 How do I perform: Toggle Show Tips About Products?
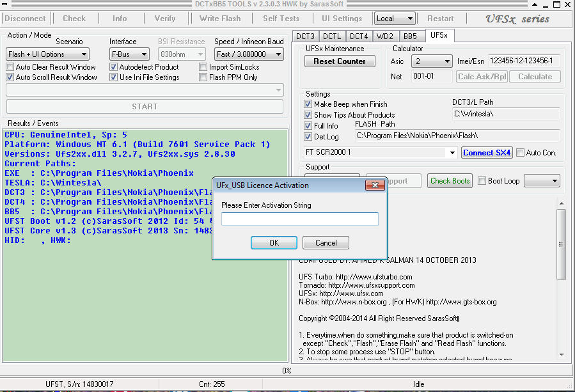pyautogui.click(x=308, y=114)
